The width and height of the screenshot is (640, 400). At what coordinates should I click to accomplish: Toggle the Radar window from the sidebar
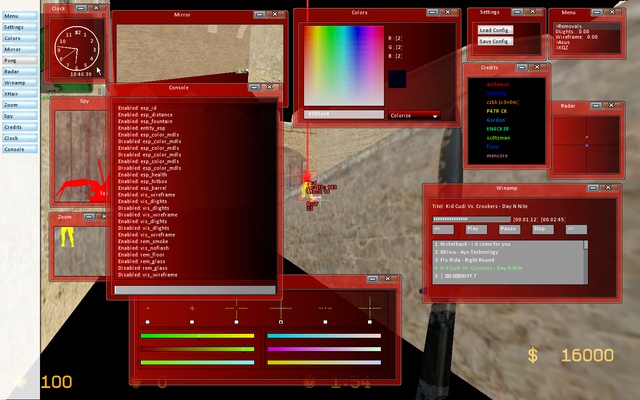click(x=20, y=71)
